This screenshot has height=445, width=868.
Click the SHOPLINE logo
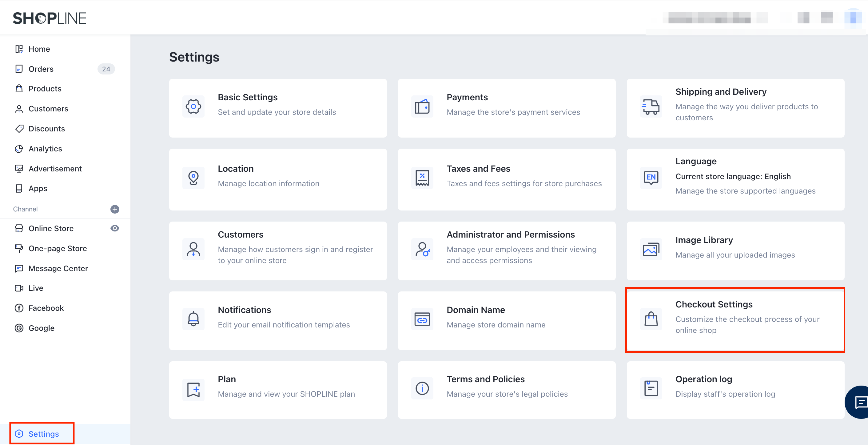(x=50, y=18)
